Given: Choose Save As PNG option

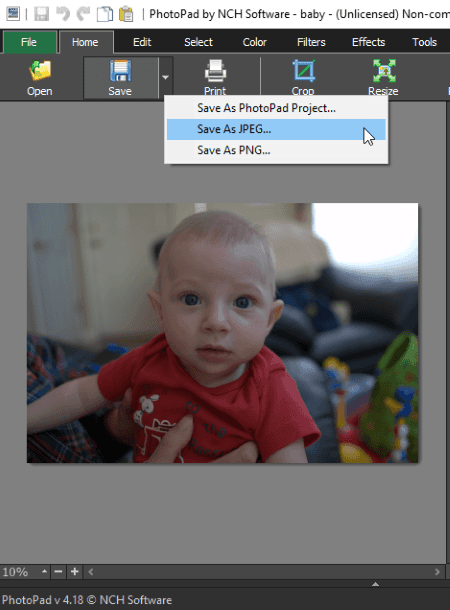Looking at the screenshot, I should point(276,150).
